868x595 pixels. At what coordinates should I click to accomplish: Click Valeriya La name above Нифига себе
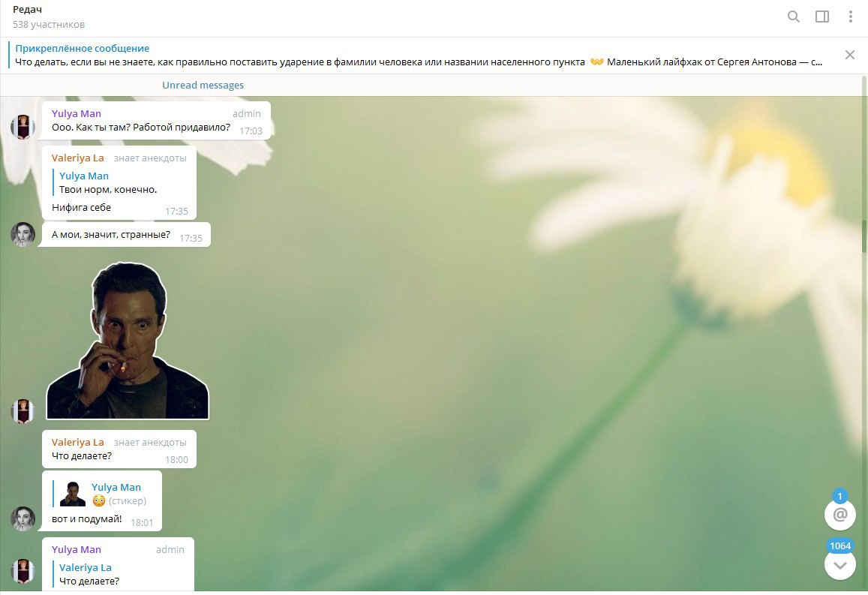[77, 158]
